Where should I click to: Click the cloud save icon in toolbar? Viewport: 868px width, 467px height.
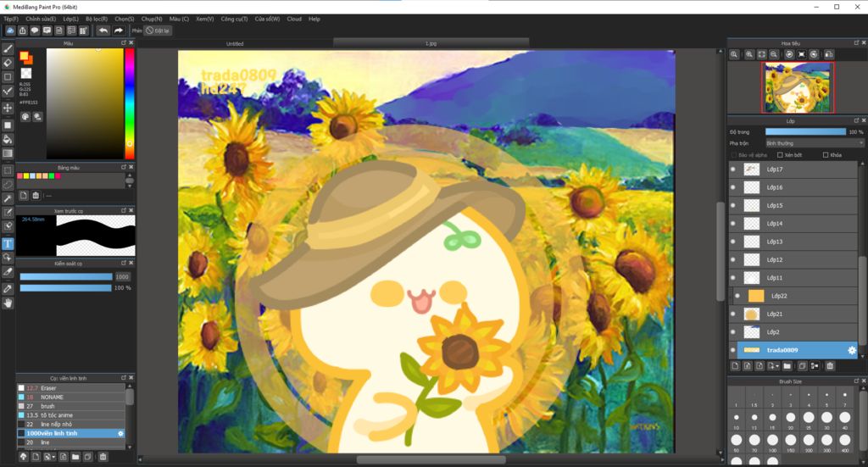10,31
